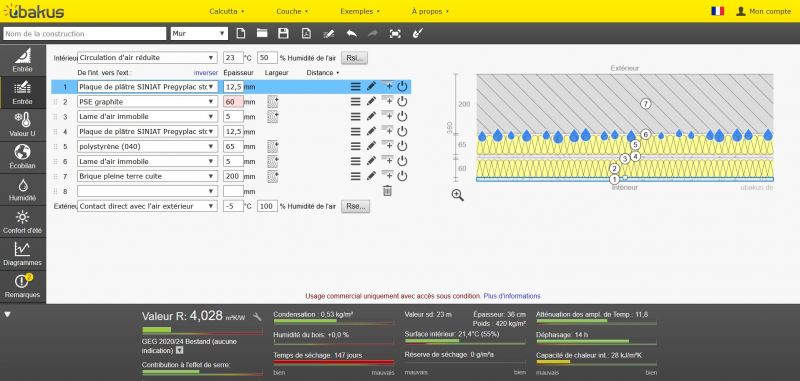The height and width of the screenshot is (381, 800).
Task: Open the Valeur U thermometer panel
Action: tap(22, 125)
